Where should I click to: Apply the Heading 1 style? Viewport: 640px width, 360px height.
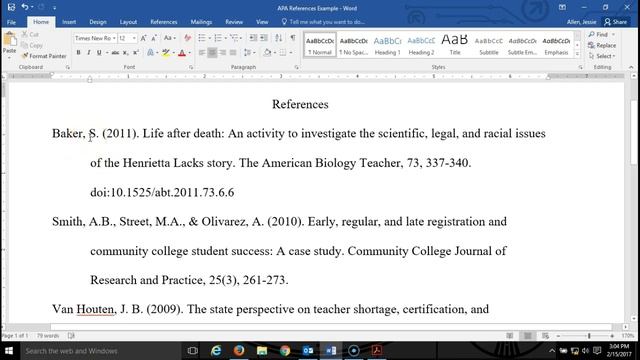pyautogui.click(x=387, y=45)
